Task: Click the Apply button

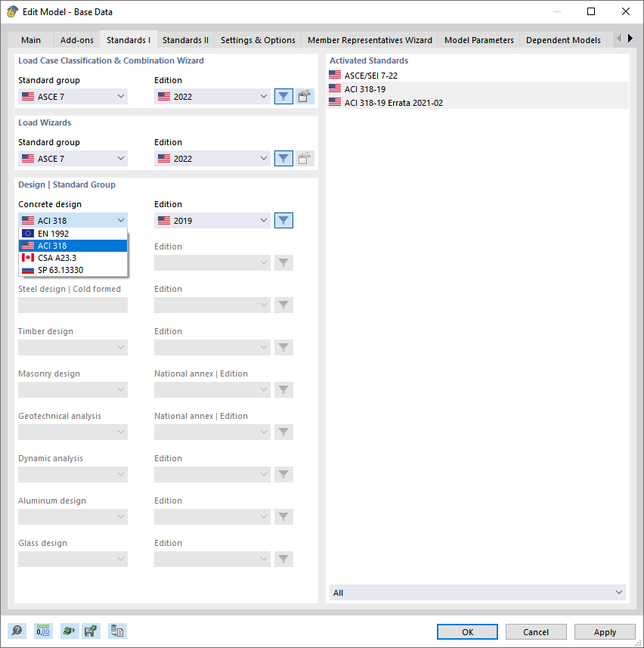Action: [605, 631]
